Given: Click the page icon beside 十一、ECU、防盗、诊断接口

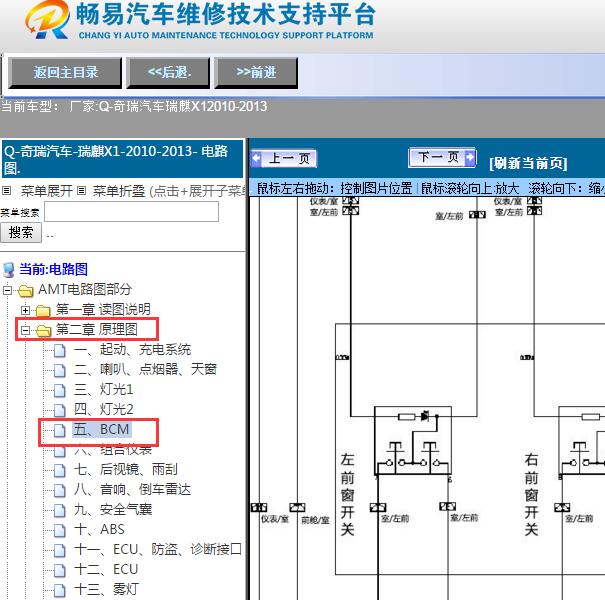Looking at the screenshot, I should click(x=59, y=551).
